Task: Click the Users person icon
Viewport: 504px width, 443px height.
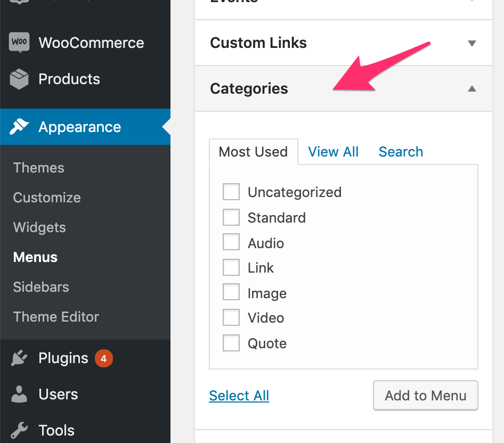Action: click(19, 395)
